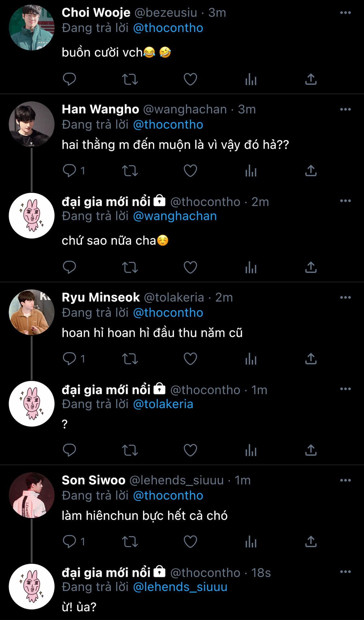Like Ryu Minseok's tweet

coord(190,359)
